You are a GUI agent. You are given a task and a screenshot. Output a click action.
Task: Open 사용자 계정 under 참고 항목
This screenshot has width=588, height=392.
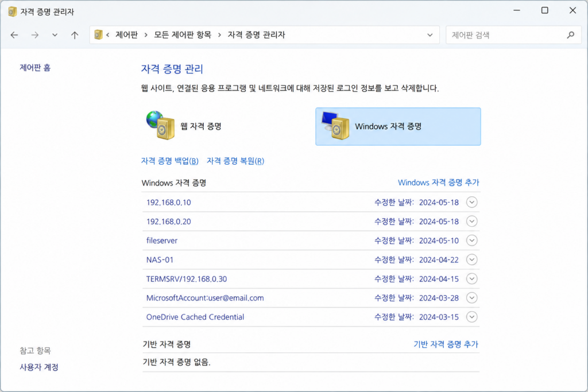pyautogui.click(x=39, y=367)
